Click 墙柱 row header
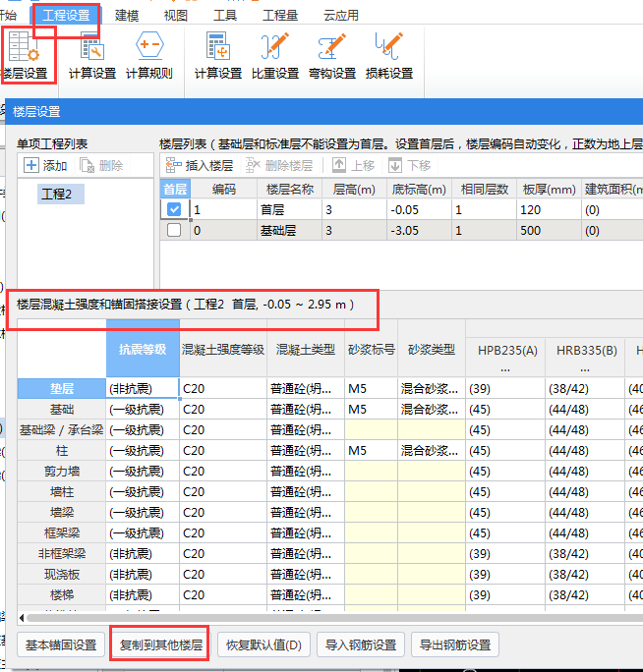 click(x=62, y=491)
